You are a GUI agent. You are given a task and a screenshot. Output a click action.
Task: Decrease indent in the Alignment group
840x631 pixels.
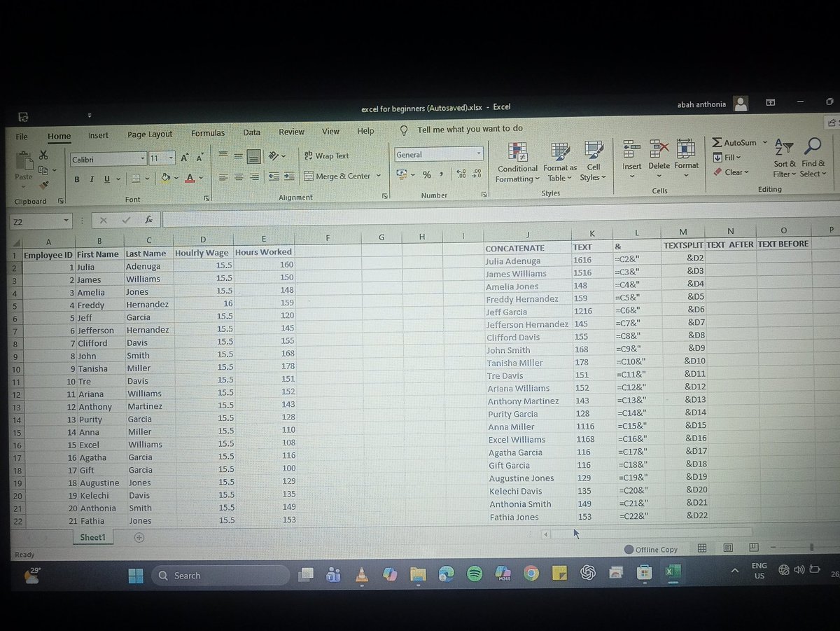274,176
